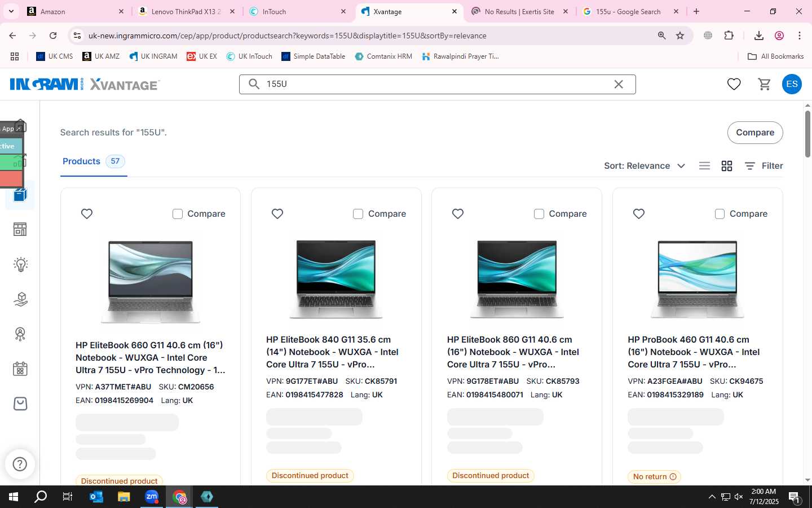Open HP EliteBook 840 G11 product title

click(x=332, y=352)
